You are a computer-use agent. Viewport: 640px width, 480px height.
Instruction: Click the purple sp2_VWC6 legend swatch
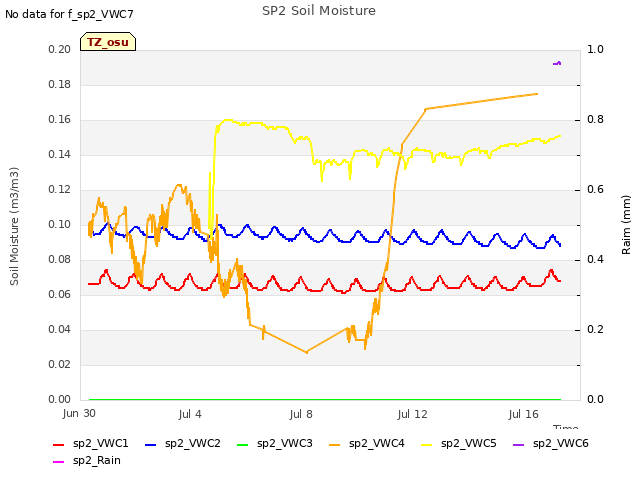pyautogui.click(x=518, y=445)
